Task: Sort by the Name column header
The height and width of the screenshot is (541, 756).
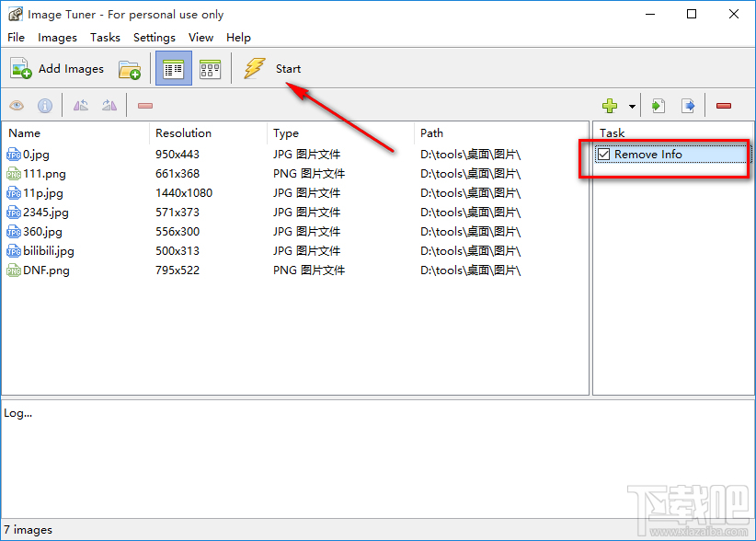Action: [x=75, y=133]
